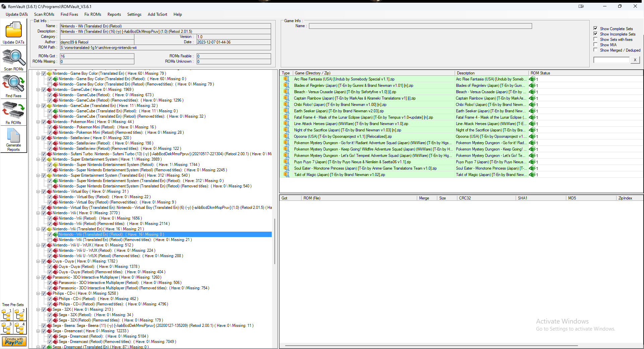The width and height of the screenshot is (644, 349).
Task: Click the Find Fixes icon
Action: click(13, 83)
